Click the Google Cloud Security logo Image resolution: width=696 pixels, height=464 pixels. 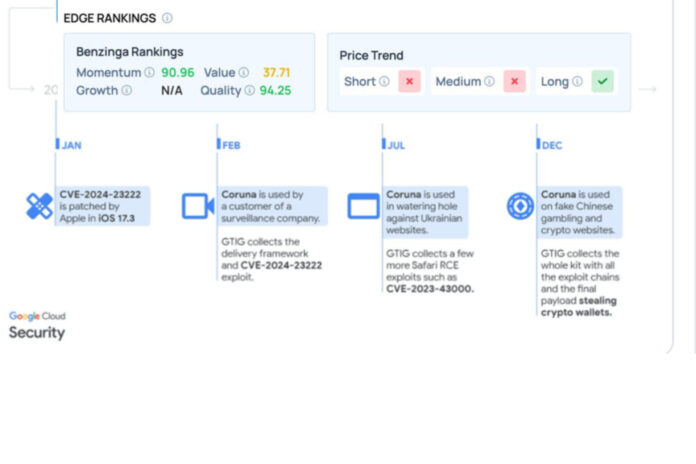pyautogui.click(x=38, y=325)
